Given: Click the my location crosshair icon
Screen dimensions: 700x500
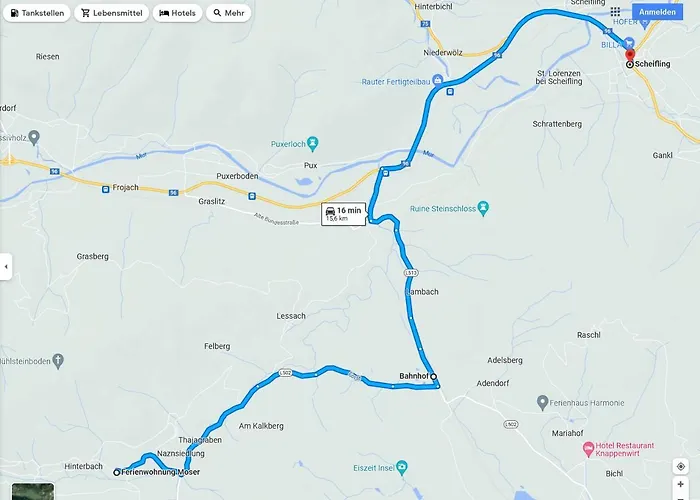Looking at the screenshot, I should pos(681,467).
